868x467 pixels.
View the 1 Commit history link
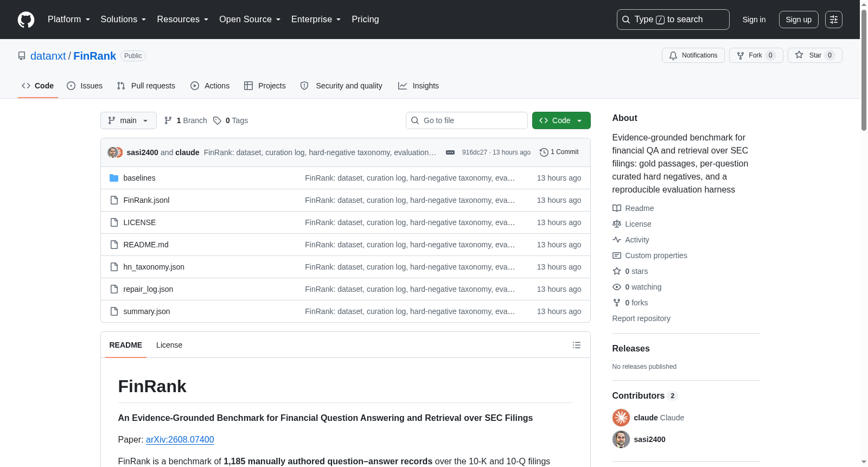(x=559, y=152)
